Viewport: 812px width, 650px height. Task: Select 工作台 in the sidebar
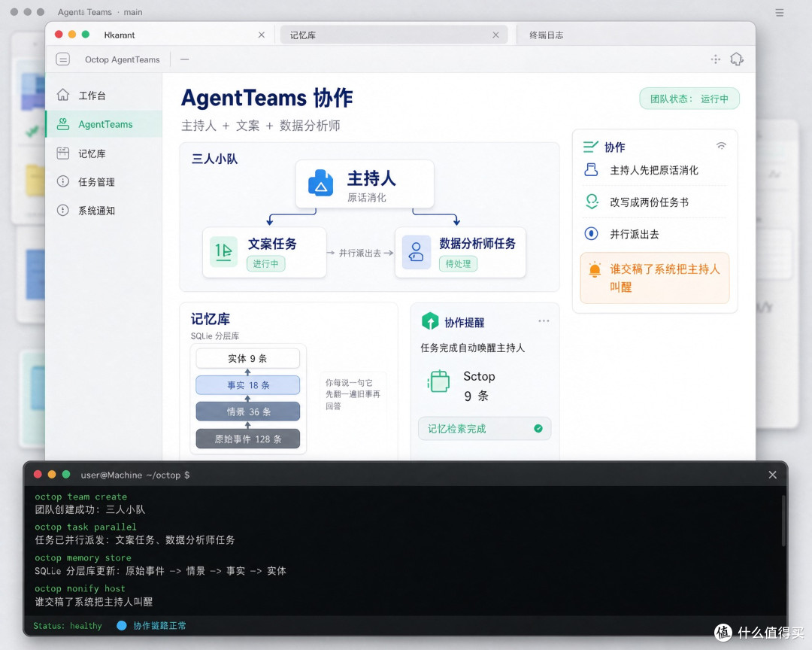pos(104,96)
